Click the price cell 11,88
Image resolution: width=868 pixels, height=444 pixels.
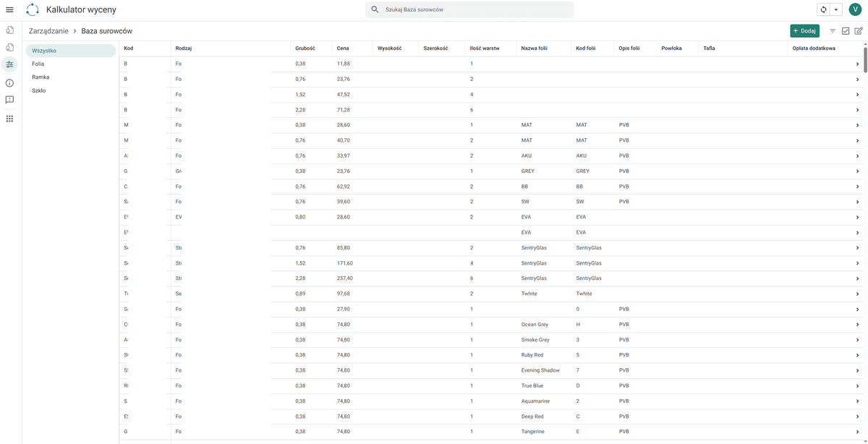coord(344,64)
